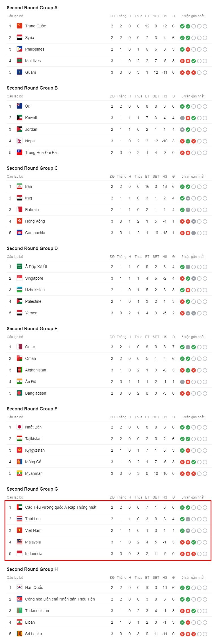Click the Second Round Group G heading
Viewport: 212px width, 644px height.
(x=32, y=489)
